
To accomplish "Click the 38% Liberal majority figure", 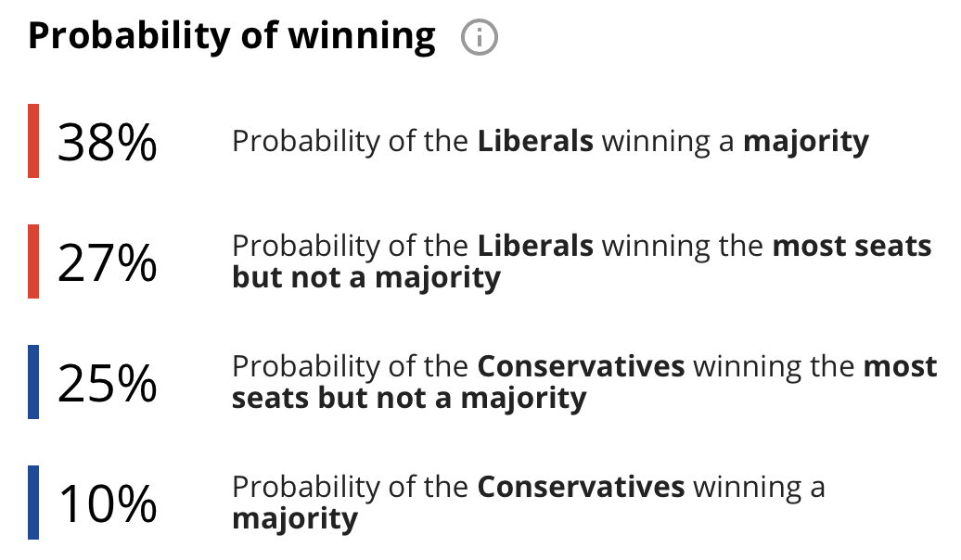I will coord(108,142).
